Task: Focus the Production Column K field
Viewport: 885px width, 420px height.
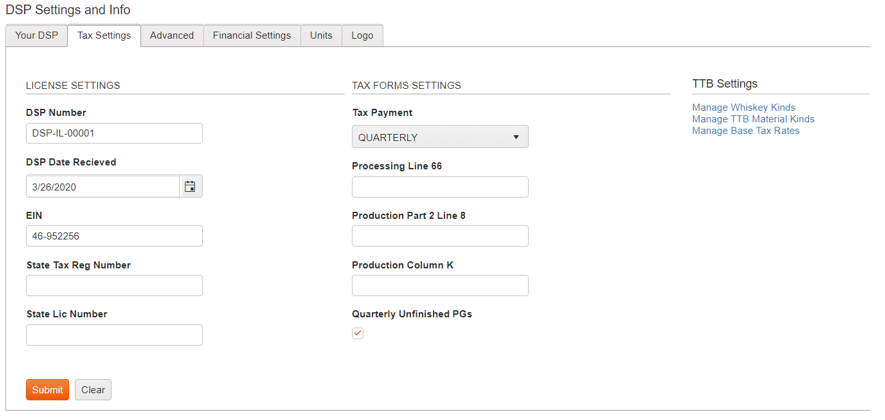Action: (x=440, y=286)
